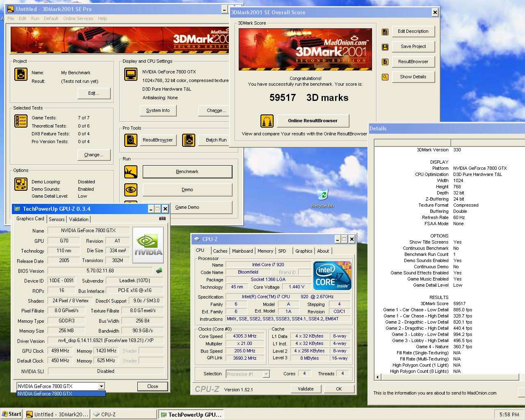The height and width of the screenshot is (420, 525).
Task: Open the File menu in 3DMark2001
Action: (x=11, y=18)
